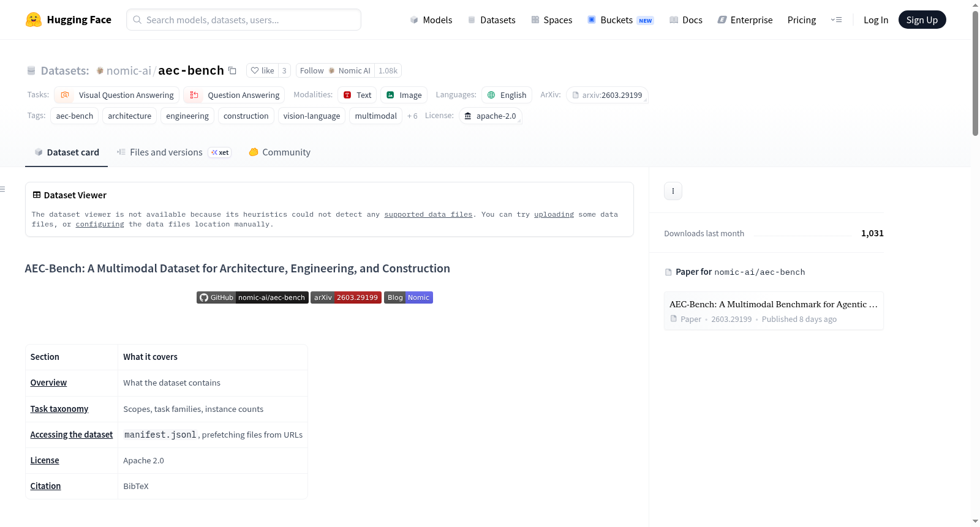Image resolution: width=980 pixels, height=527 pixels.
Task: Expand the +6 additional tags
Action: point(412,116)
